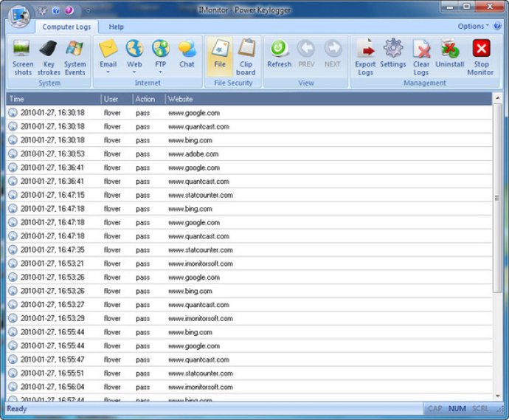Image resolution: width=509 pixels, height=420 pixels.
Task: Click Ready status text
Action: pyautogui.click(x=16, y=409)
